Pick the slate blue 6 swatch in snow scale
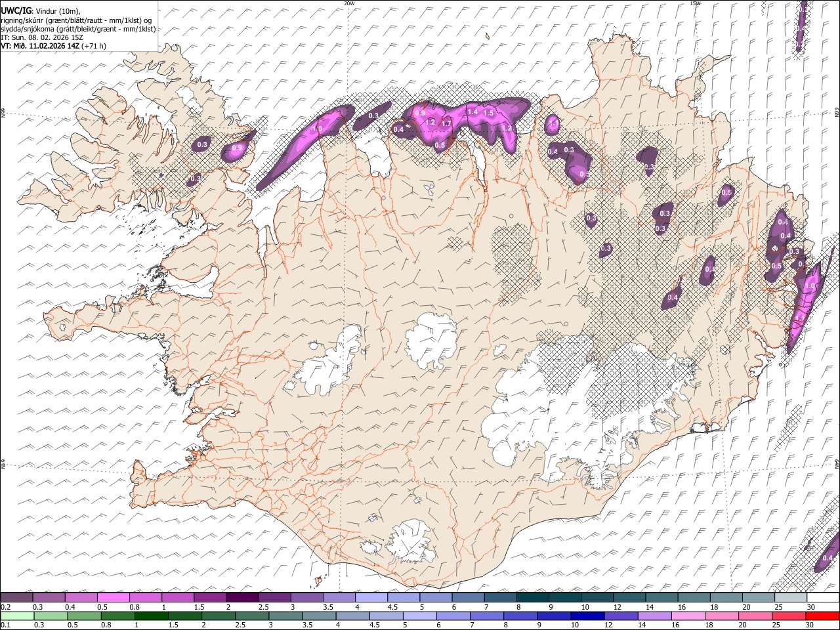840x630 pixels. pyautogui.click(x=468, y=598)
